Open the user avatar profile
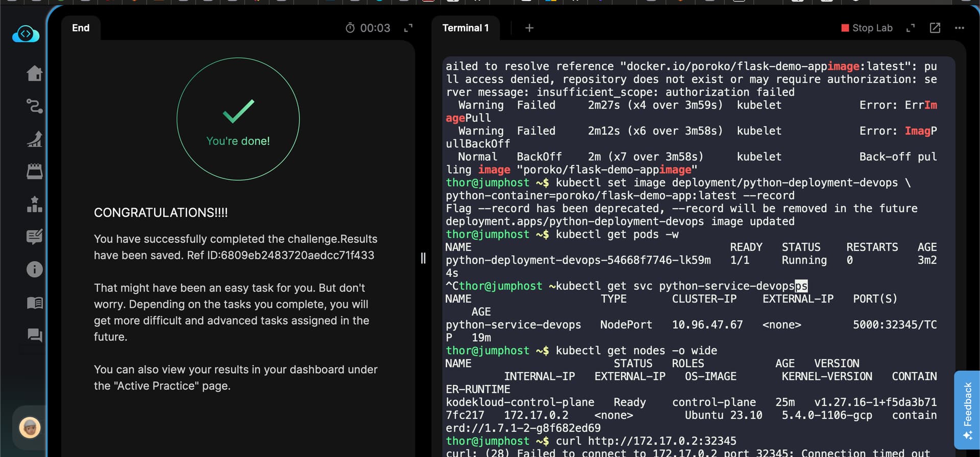This screenshot has width=980, height=457. [x=30, y=427]
